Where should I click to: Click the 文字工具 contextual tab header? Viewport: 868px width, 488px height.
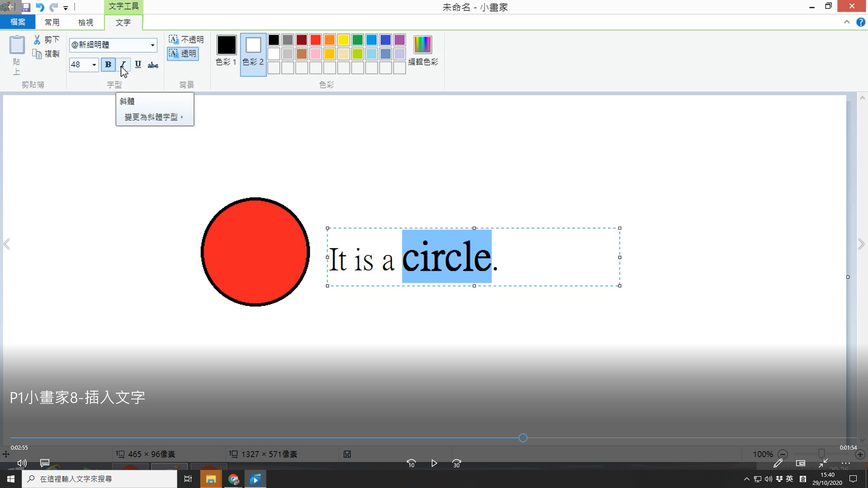[x=123, y=6]
